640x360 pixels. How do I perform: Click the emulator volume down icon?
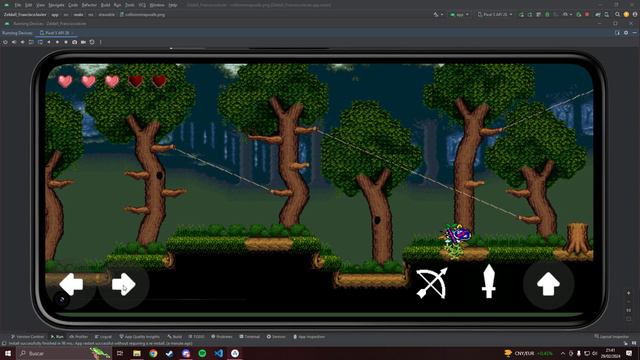(x=22, y=42)
